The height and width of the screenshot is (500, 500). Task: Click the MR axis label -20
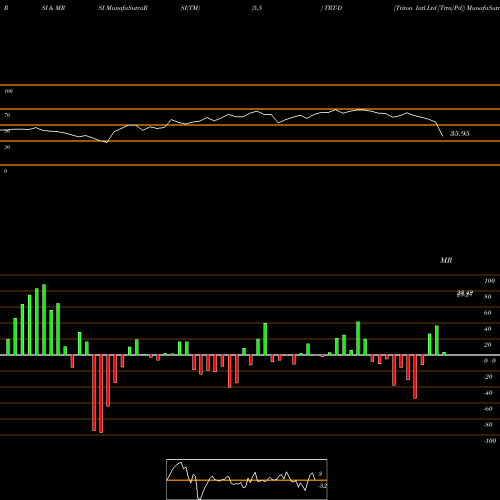488,377
